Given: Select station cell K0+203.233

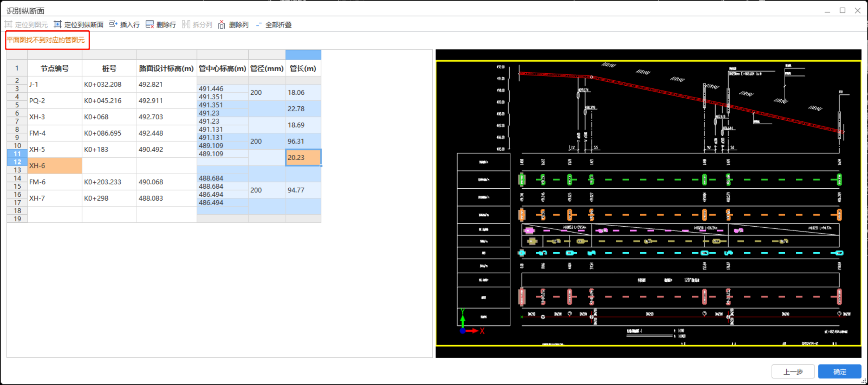Looking at the screenshot, I should pyautogui.click(x=109, y=182).
